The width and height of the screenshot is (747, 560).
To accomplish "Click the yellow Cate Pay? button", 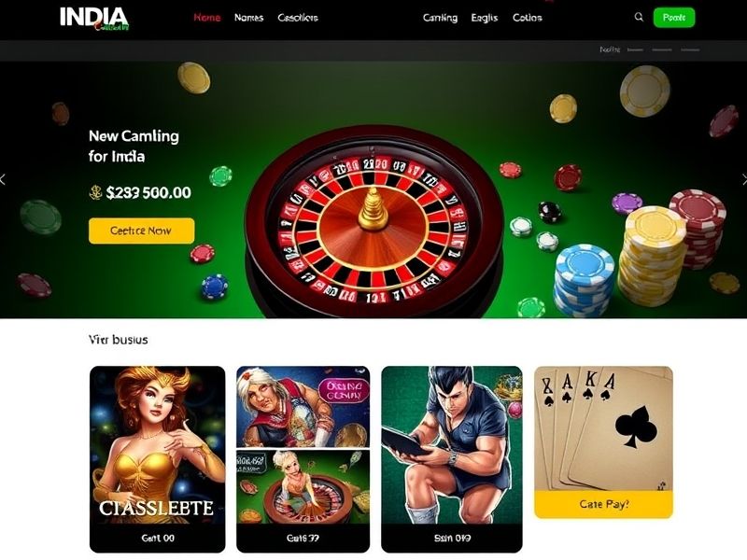I will pyautogui.click(x=603, y=504).
